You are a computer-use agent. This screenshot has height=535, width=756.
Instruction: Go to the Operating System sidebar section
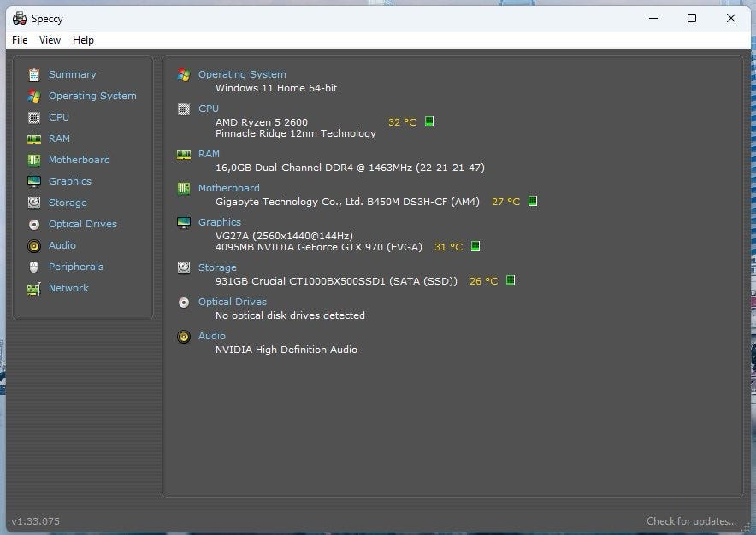click(92, 96)
